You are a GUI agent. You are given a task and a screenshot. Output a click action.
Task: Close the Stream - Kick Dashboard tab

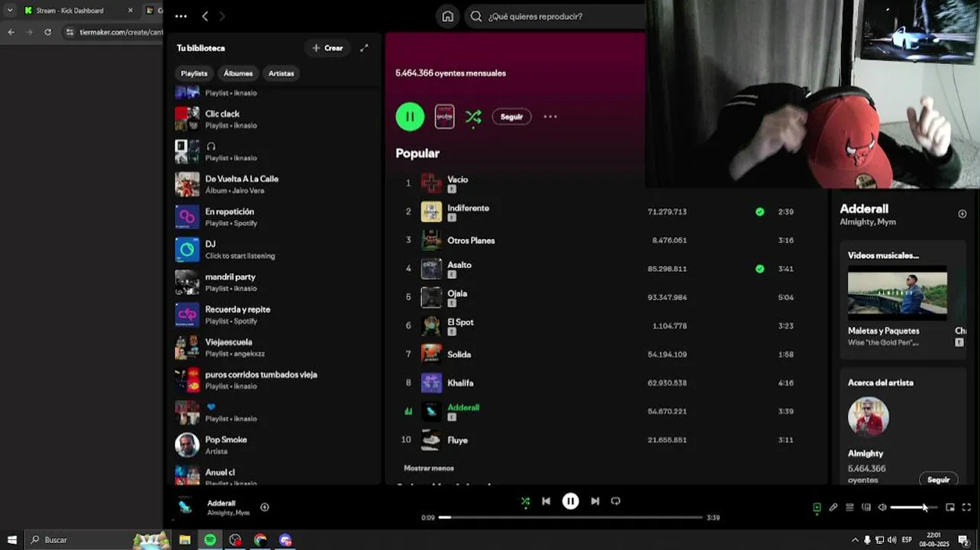click(130, 11)
